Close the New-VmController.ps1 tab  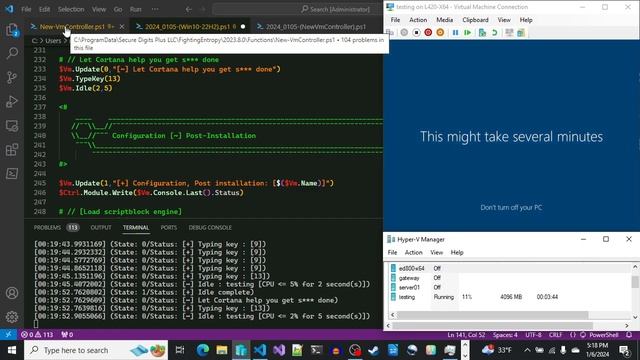pyautogui.click(x=122, y=27)
